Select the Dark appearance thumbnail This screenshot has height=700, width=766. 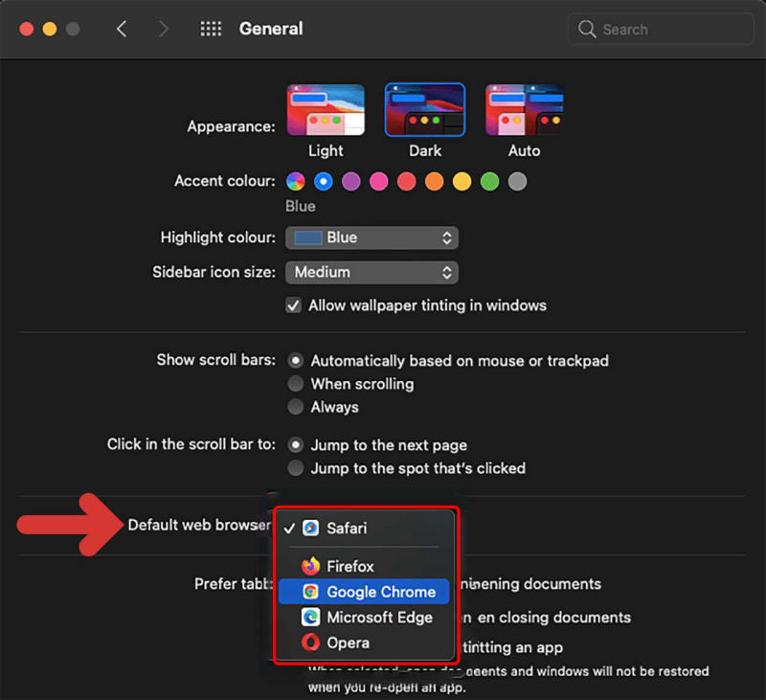(x=425, y=108)
